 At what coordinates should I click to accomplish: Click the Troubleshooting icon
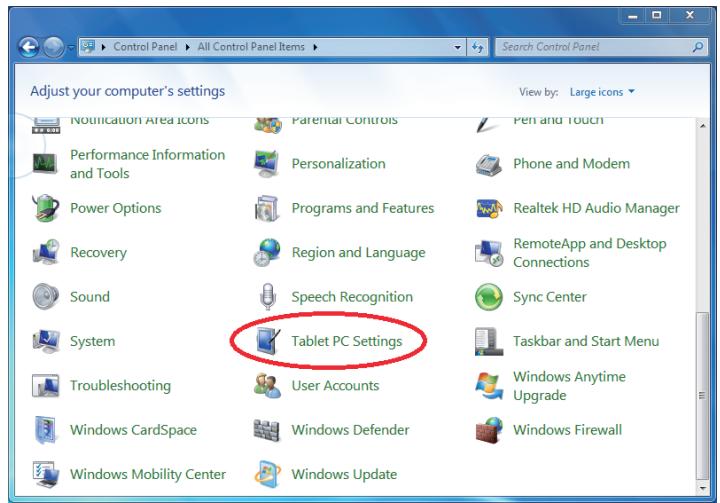pos(45,385)
